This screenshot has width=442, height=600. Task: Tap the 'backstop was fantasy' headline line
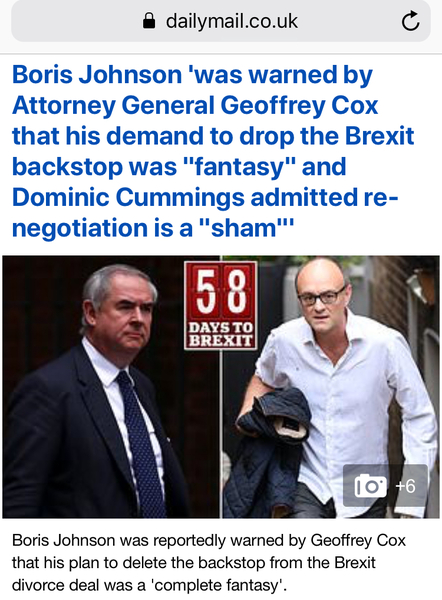pos(179,167)
